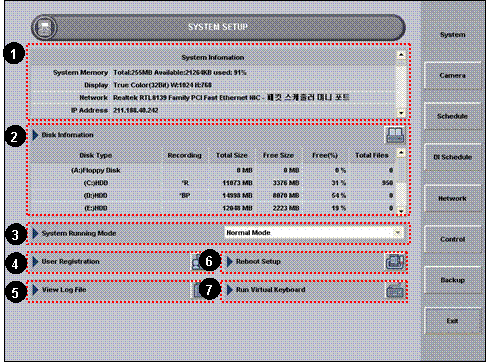Click the Exit button
The height and width of the screenshot is (362, 486).
point(452,321)
